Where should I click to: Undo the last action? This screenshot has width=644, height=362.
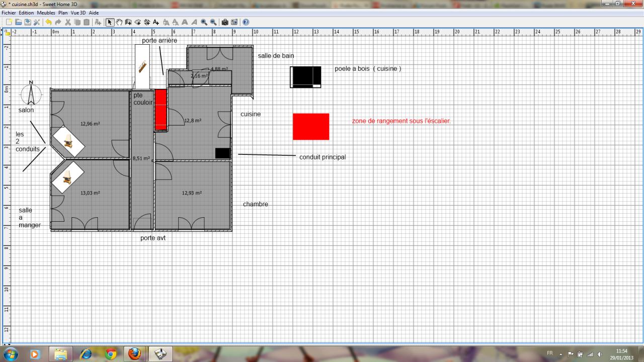tap(48, 22)
